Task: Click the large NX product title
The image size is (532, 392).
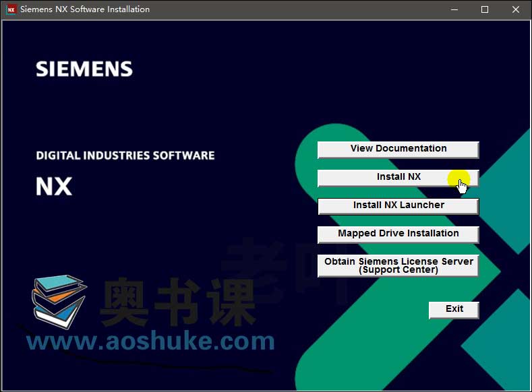Action: point(54,186)
